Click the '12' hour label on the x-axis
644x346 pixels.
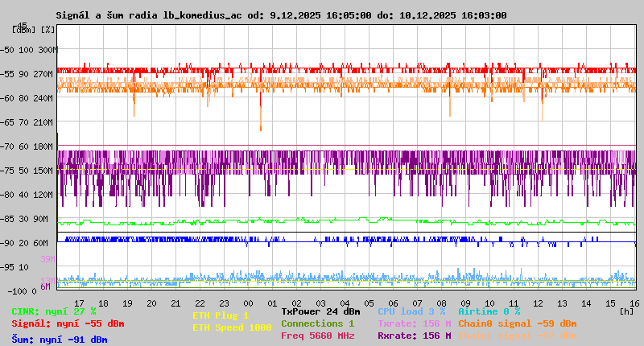pos(538,303)
